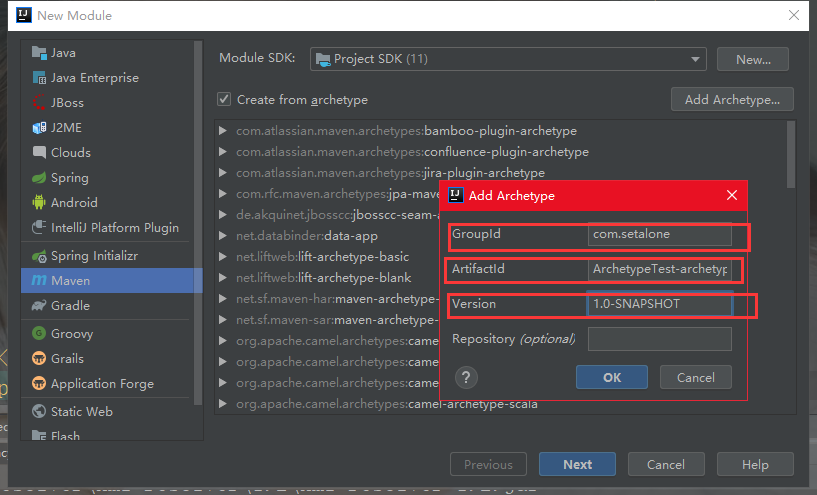
Task: Select the Groovy G icon
Action: point(39,333)
